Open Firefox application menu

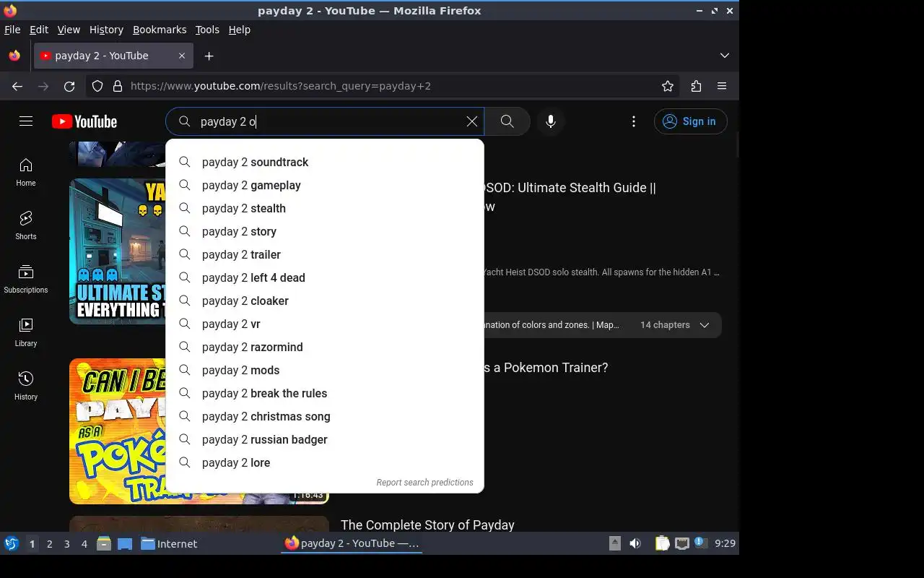pyautogui.click(x=722, y=86)
